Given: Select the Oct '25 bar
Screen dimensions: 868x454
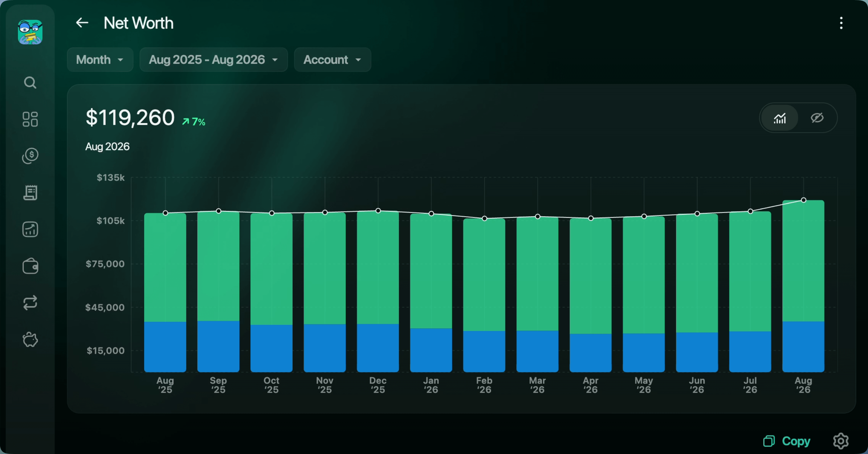Looking at the screenshot, I should 272,293.
